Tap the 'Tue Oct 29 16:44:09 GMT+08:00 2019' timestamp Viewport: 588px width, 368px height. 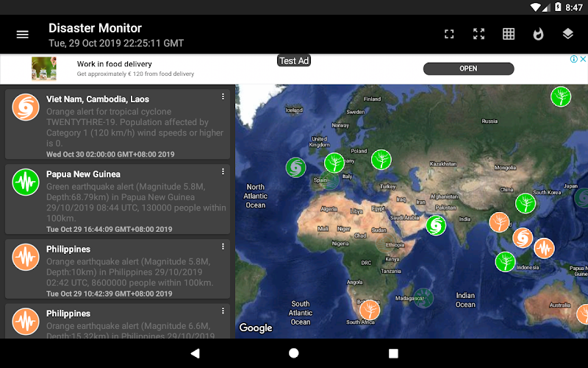click(x=109, y=229)
